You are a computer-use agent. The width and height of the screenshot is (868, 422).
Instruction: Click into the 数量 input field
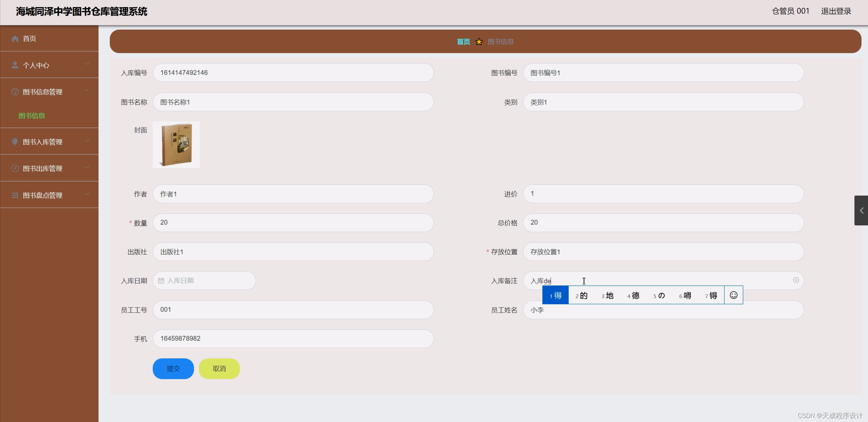click(293, 223)
